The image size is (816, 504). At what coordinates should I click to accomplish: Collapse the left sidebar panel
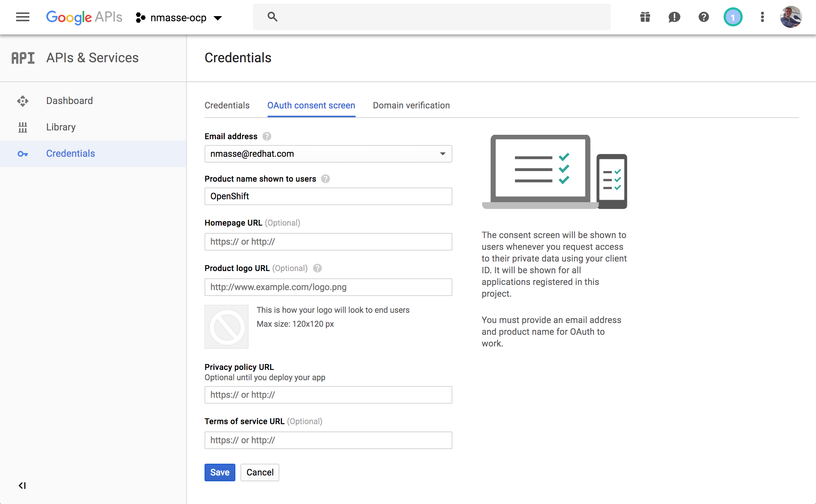click(x=22, y=486)
